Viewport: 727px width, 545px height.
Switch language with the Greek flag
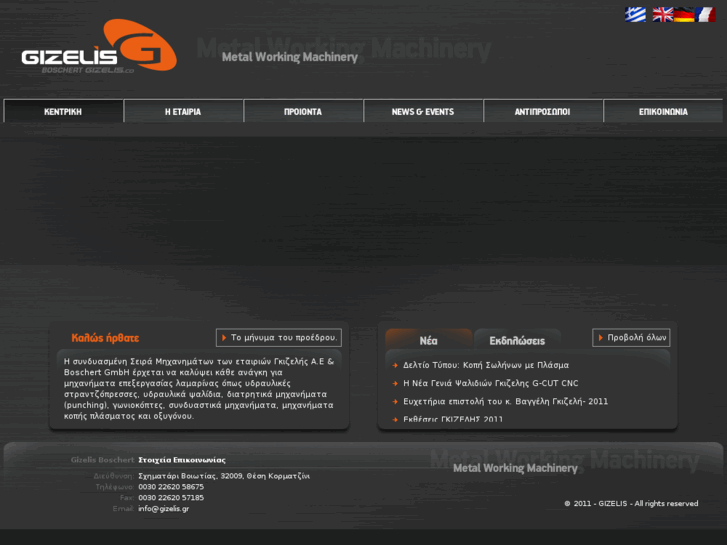(635, 14)
